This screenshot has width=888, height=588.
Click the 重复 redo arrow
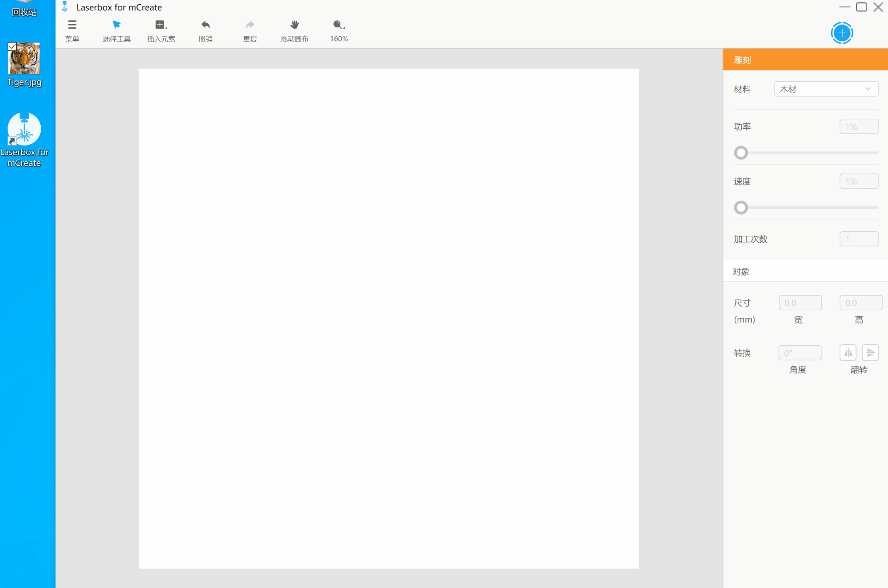click(250, 25)
